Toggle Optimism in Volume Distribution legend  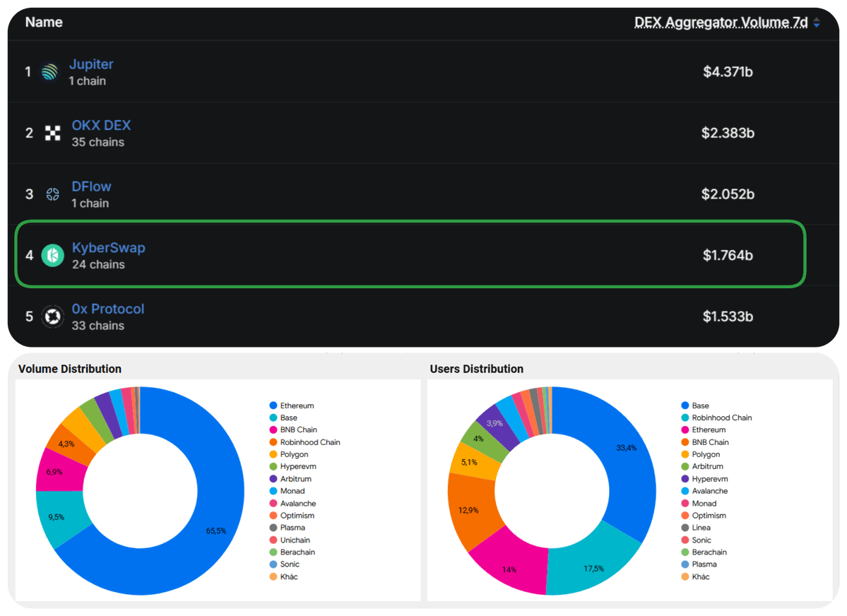[292, 516]
